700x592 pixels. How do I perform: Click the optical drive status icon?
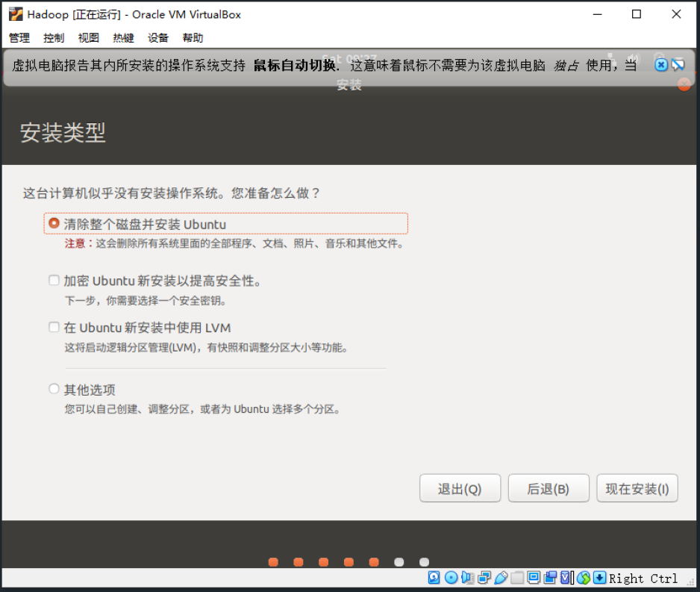pos(451,578)
